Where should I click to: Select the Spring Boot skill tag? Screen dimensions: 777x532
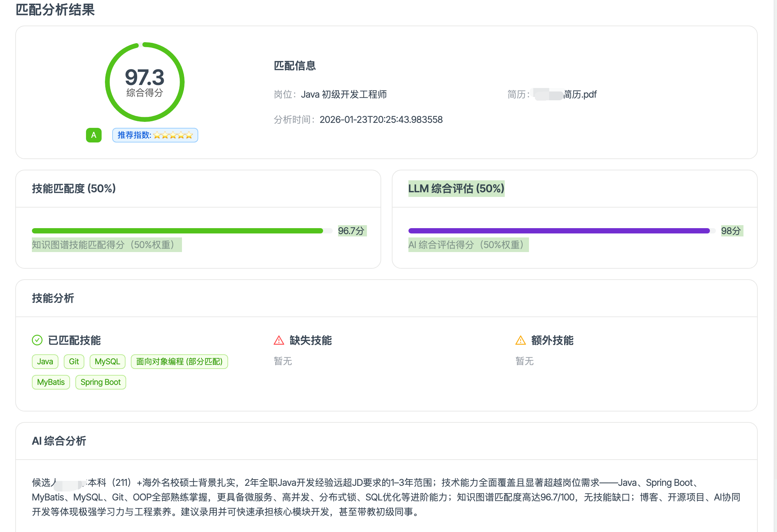coord(101,382)
